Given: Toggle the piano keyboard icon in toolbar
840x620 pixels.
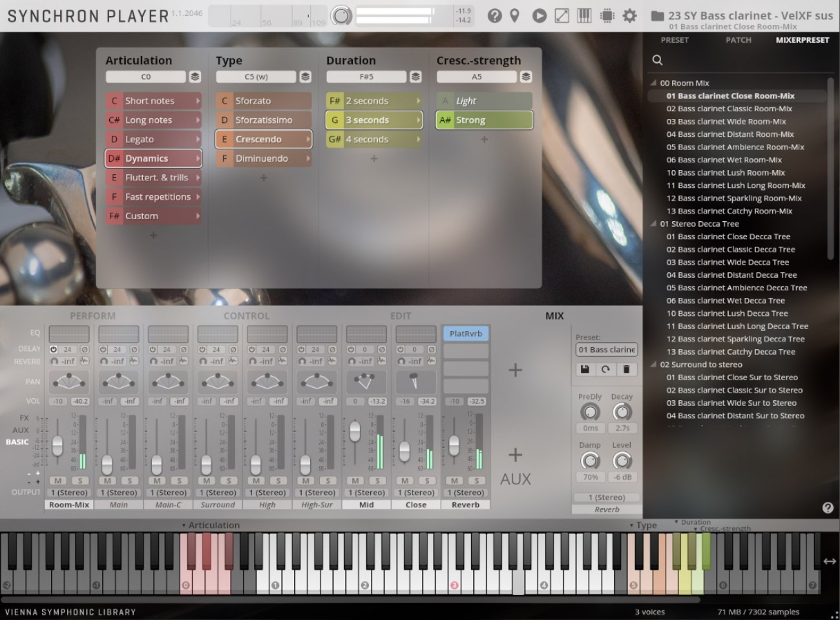Looking at the screenshot, I should pyautogui.click(x=583, y=16).
